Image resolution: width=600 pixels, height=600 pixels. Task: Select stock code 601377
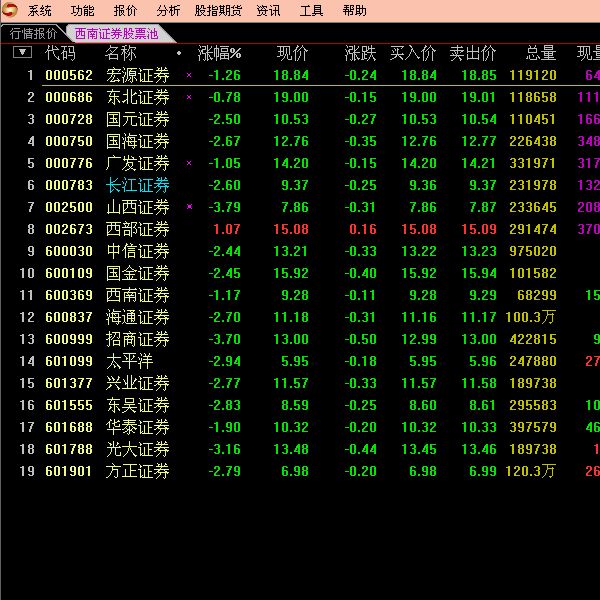click(x=69, y=383)
